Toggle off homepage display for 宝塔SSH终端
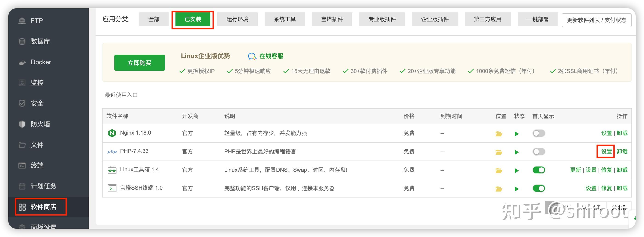This screenshot has width=644, height=237. pos(539,189)
